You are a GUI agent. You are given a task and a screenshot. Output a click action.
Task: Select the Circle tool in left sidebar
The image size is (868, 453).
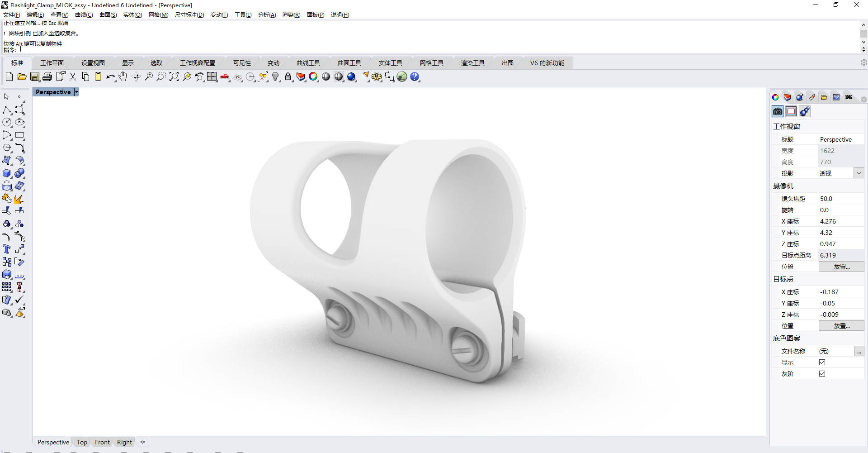[7, 122]
